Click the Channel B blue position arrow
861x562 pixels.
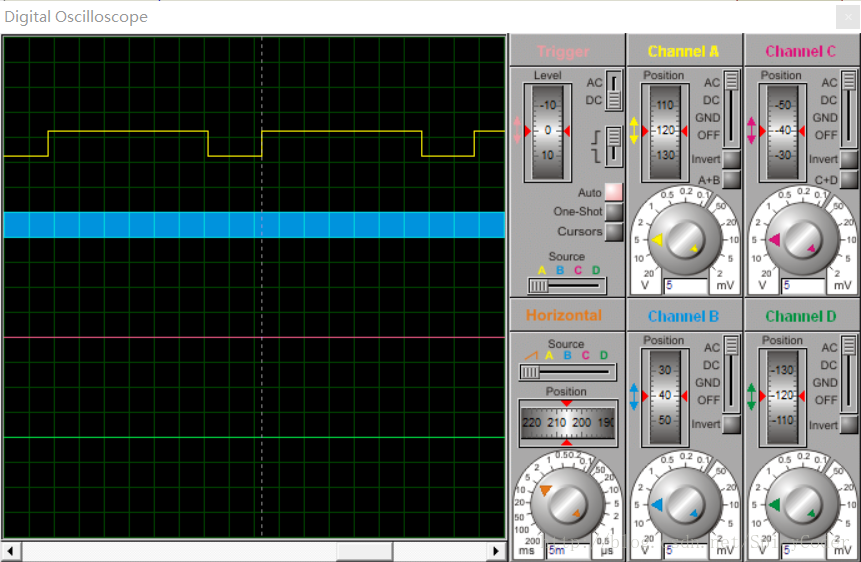[633, 396]
